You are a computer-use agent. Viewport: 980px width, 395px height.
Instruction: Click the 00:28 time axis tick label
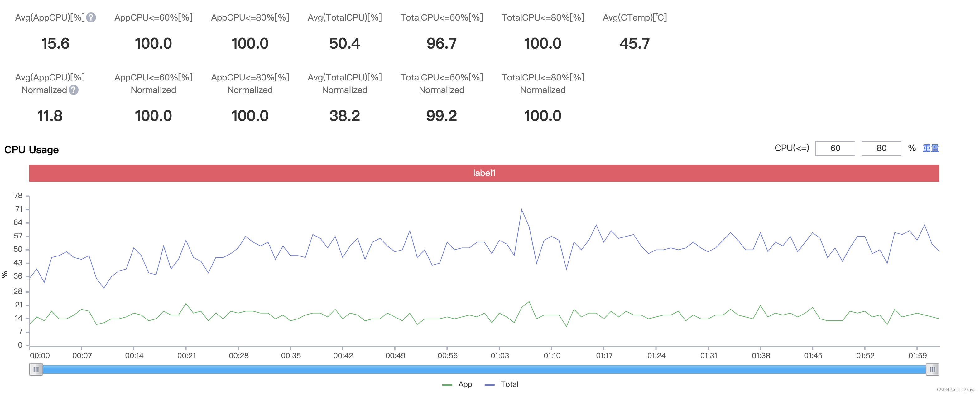tap(238, 355)
